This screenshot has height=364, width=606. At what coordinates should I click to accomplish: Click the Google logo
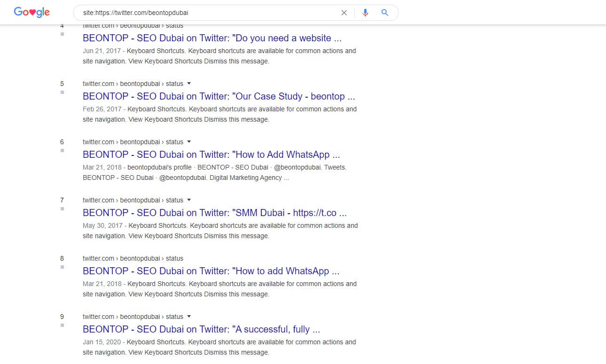[31, 12]
